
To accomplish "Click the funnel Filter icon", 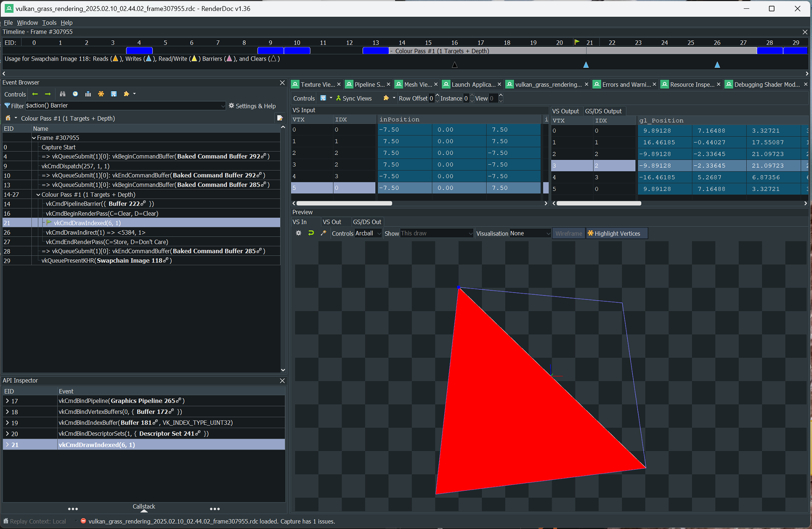I will (x=7, y=106).
